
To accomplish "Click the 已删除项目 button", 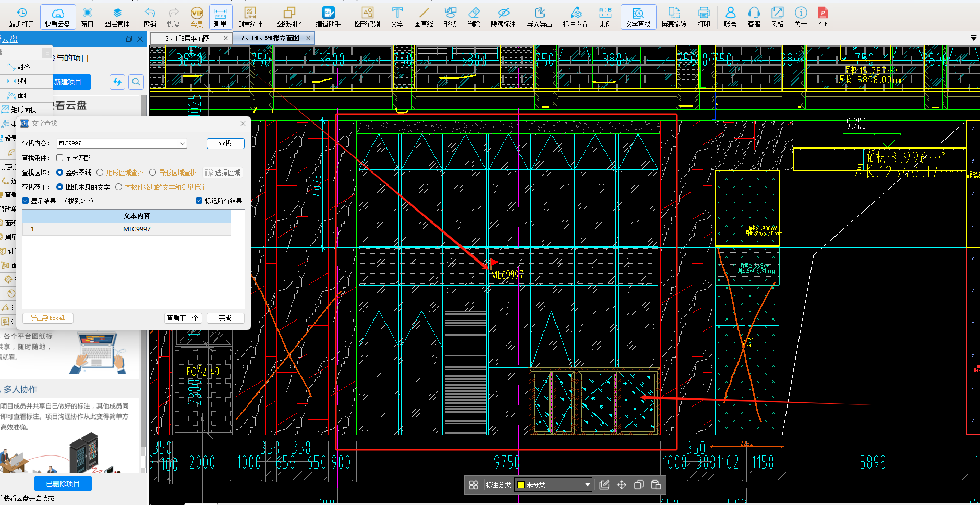I will (x=63, y=484).
